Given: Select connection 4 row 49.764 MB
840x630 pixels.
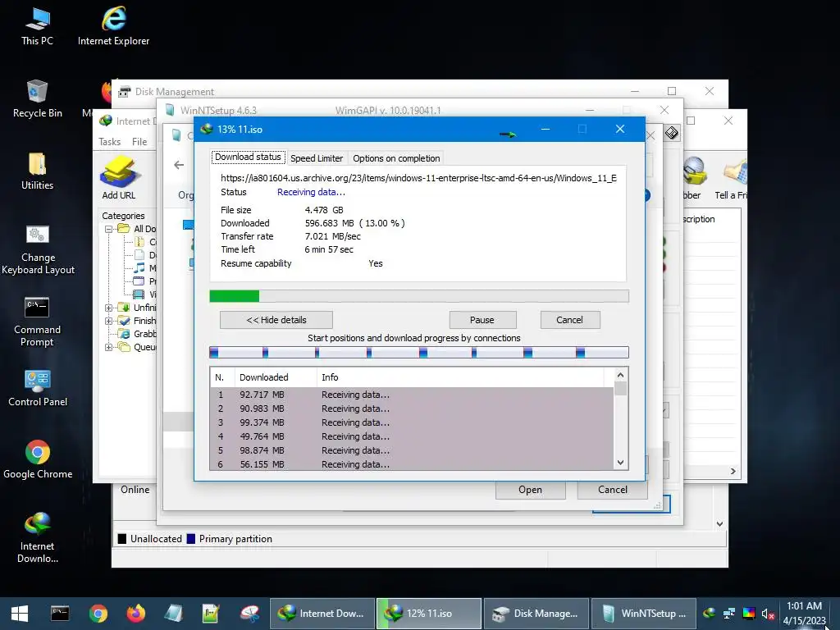Looking at the screenshot, I should 412,436.
